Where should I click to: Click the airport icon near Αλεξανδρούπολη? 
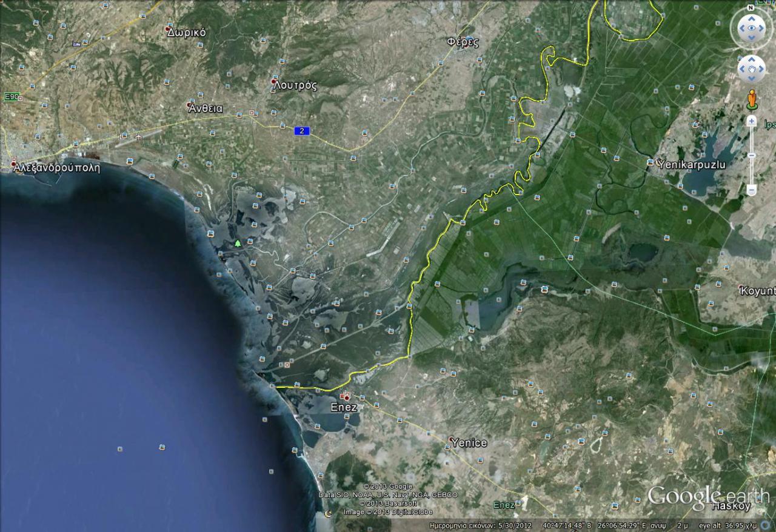pos(139,138)
